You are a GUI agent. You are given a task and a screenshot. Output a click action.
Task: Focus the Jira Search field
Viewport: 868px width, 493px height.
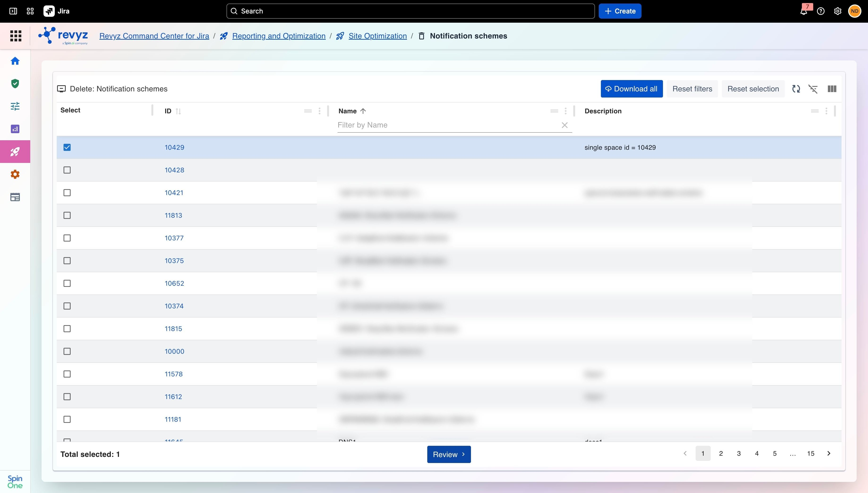coord(410,11)
